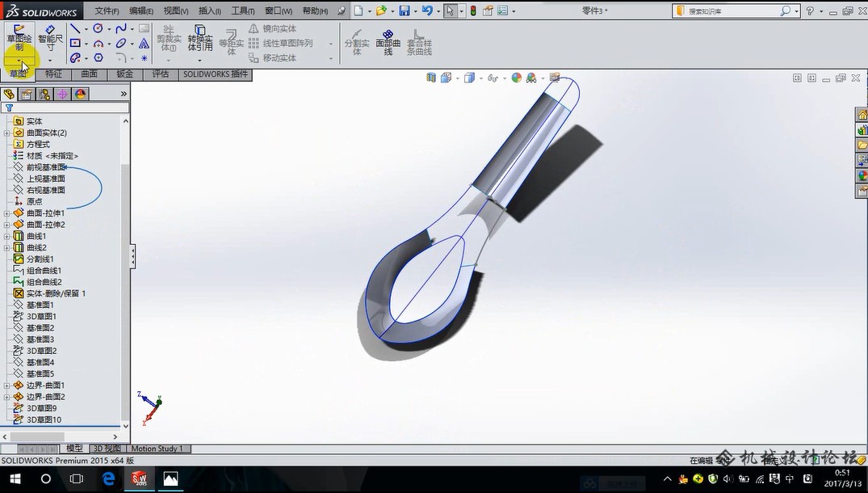Image resolution: width=868 pixels, height=493 pixels.
Task: Open the 插入(I) menu
Action: [210, 11]
